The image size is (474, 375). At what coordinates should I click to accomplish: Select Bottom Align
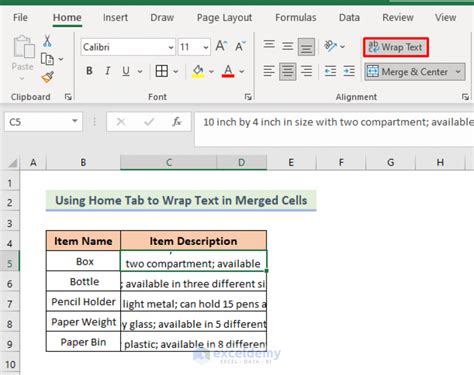coord(306,46)
